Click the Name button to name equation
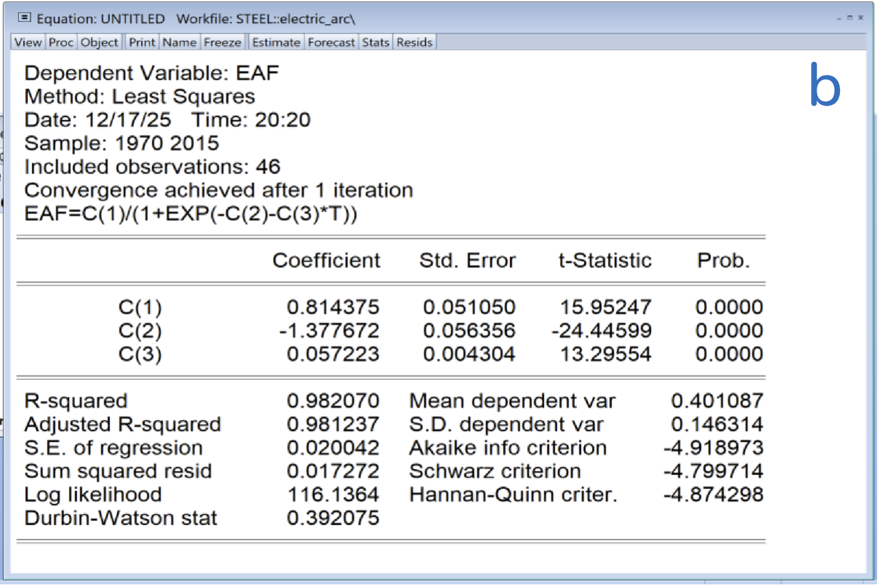The height and width of the screenshot is (588, 878). point(179,42)
